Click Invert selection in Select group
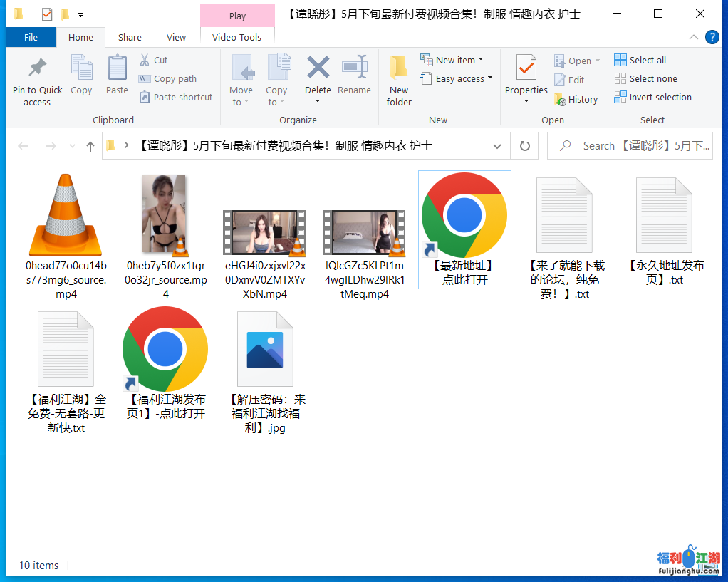The width and height of the screenshot is (728, 582). click(652, 97)
